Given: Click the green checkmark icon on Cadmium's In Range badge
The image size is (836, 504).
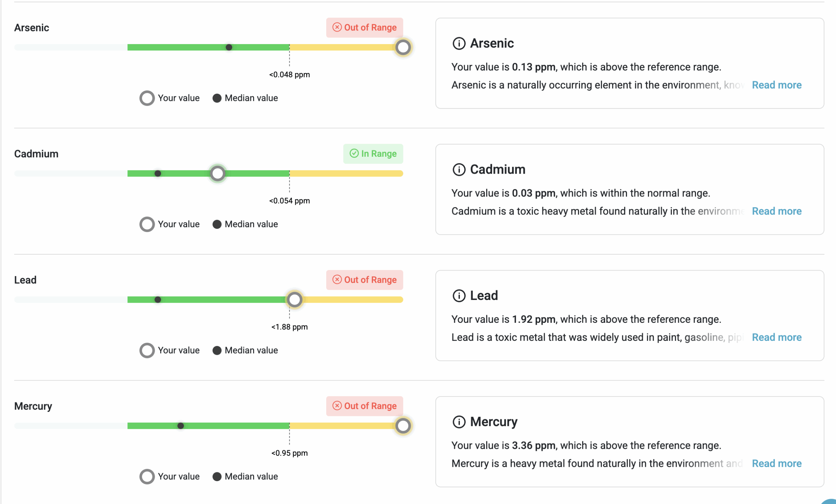Looking at the screenshot, I should (354, 154).
